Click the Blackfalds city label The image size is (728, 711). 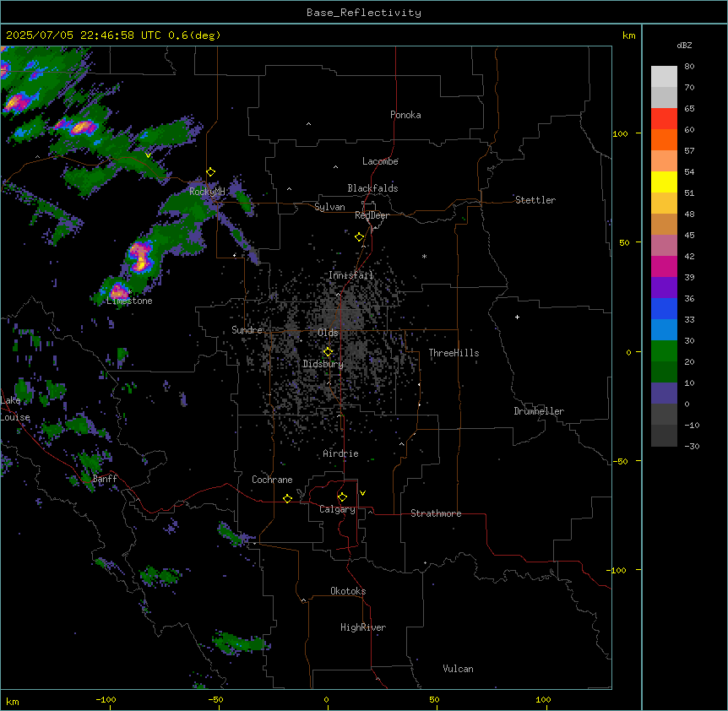click(372, 188)
